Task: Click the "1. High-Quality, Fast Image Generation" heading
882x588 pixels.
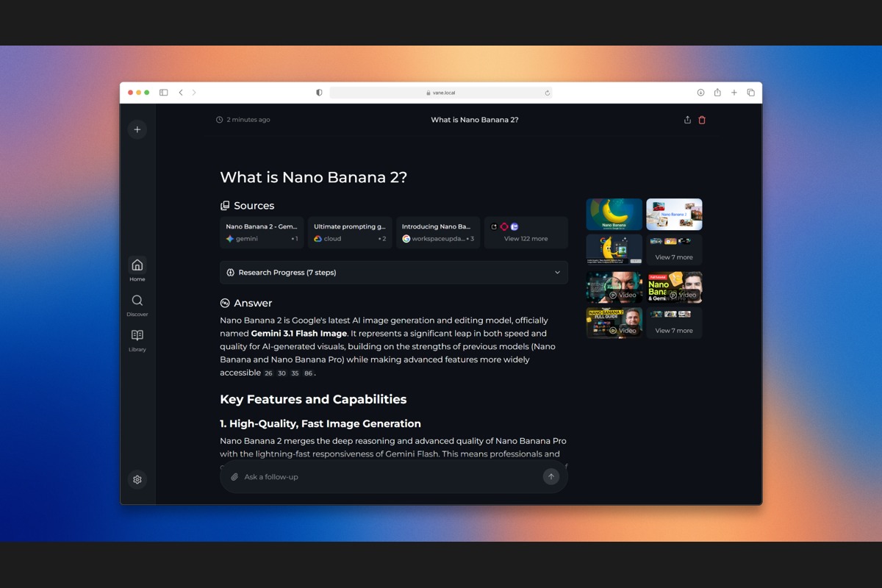Action: coord(320,423)
